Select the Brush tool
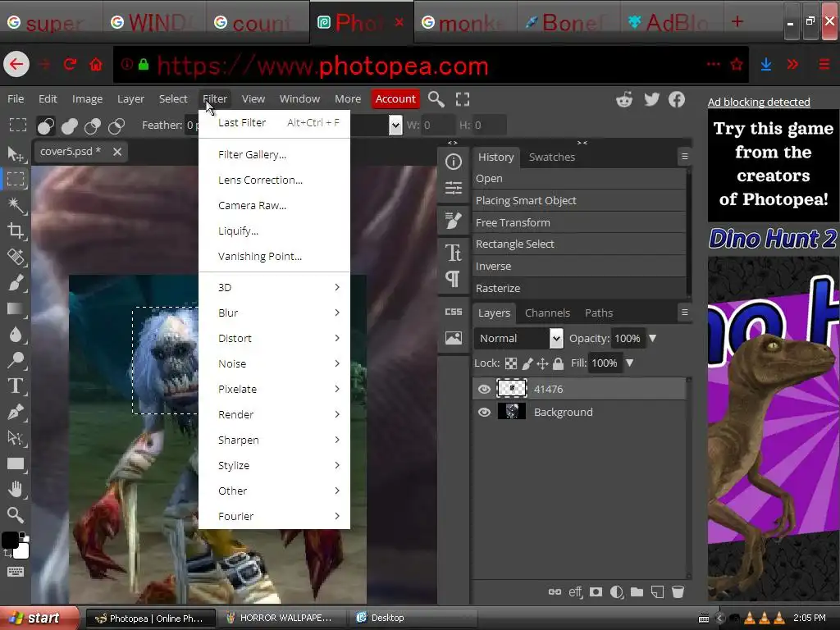 [x=16, y=282]
